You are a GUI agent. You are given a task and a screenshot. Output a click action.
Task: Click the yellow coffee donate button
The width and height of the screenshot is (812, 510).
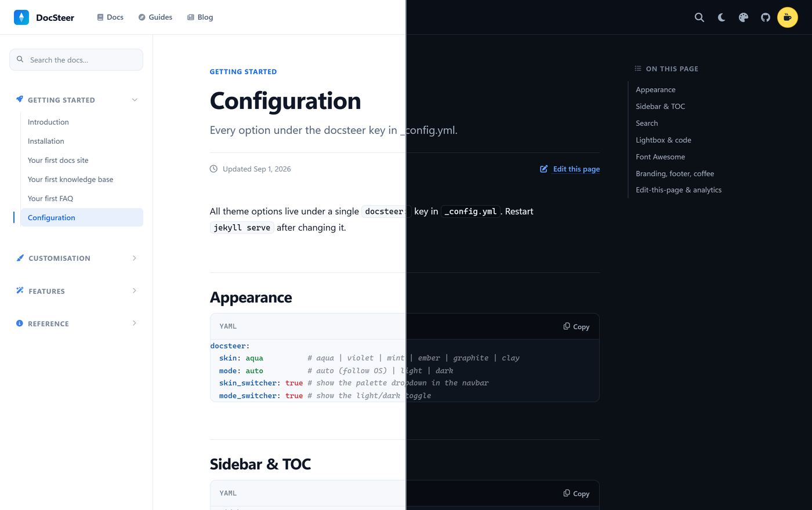point(788,17)
